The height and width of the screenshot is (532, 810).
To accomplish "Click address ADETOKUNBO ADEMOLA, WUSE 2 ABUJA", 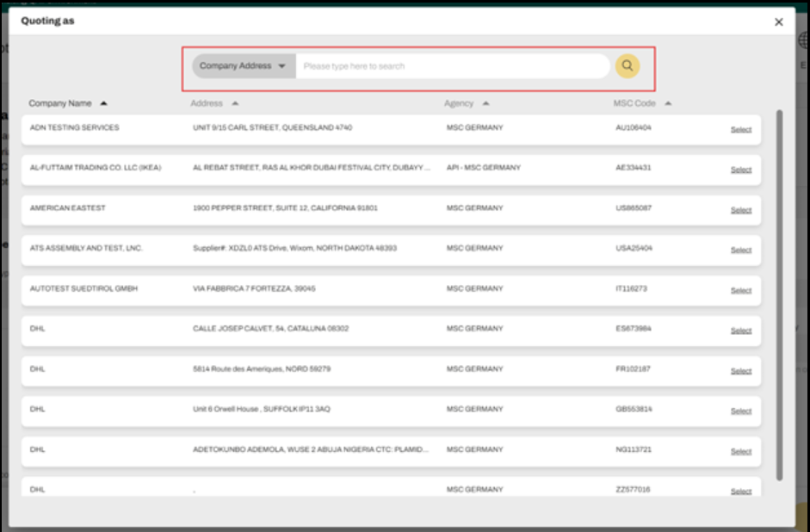I will (x=311, y=449).
